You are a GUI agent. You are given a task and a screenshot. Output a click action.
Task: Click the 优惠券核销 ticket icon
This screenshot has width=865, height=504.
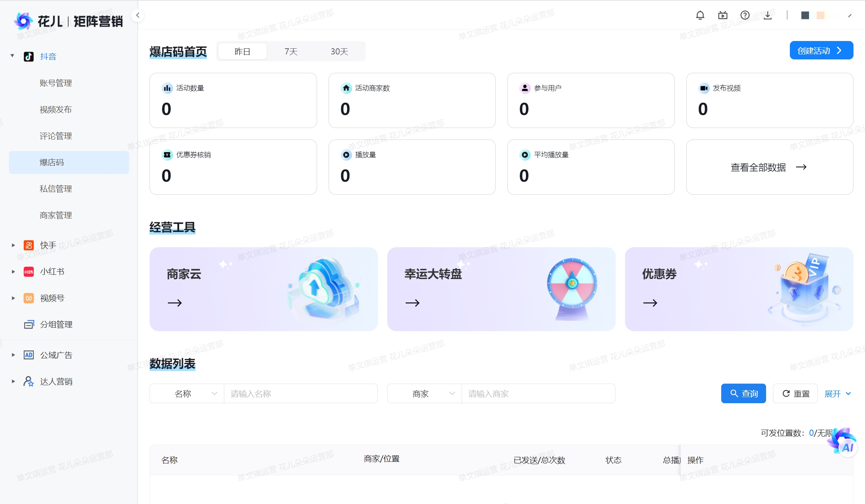(167, 155)
